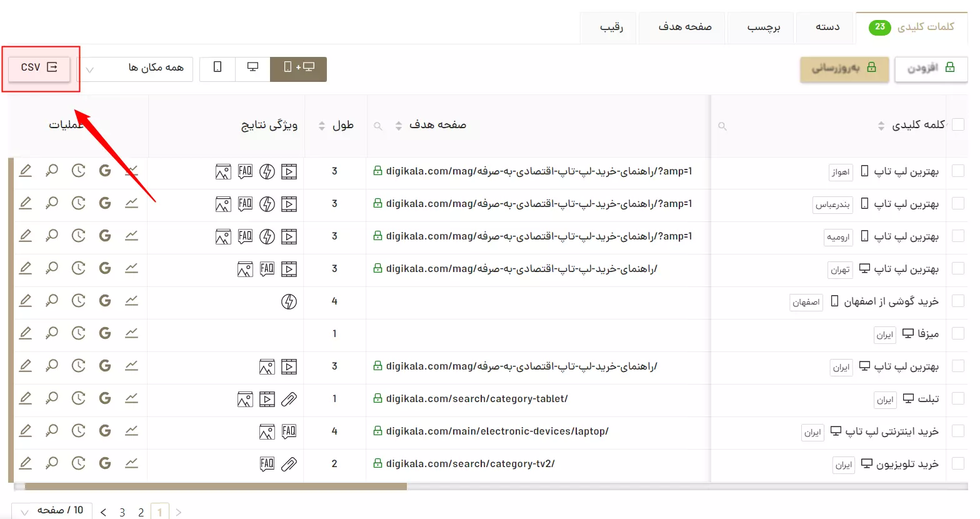Image resolution: width=980 pixels, height=519 pixels.
Task: Click the به‌روزرسانی (update) button
Action: [844, 69]
